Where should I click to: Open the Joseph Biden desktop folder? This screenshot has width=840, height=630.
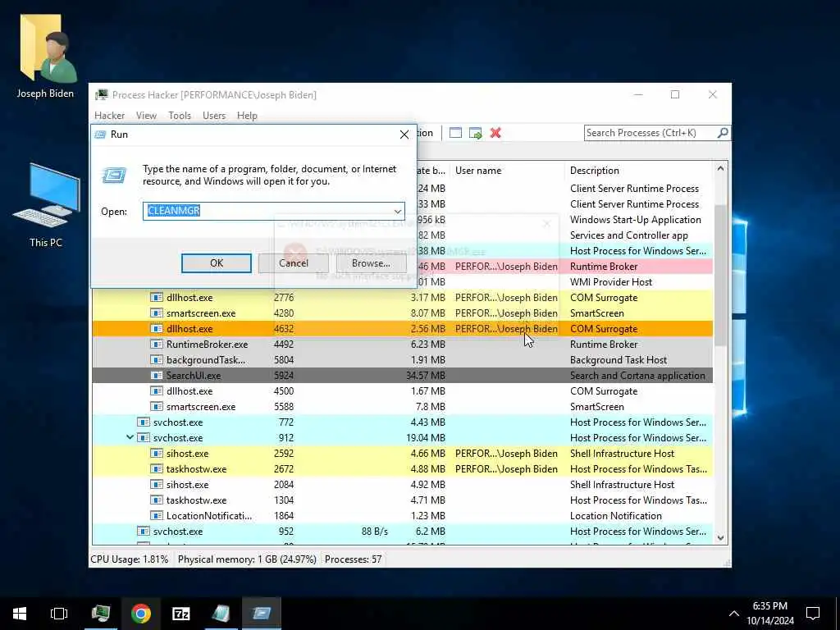(46, 57)
